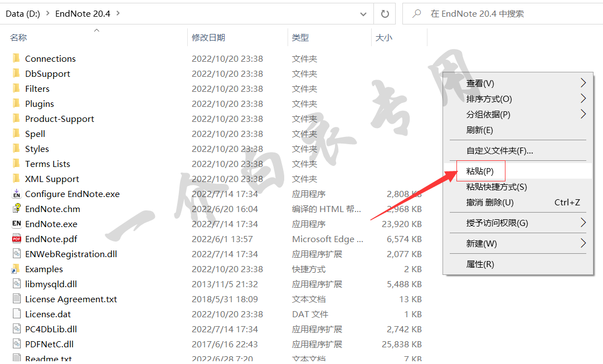
Task: Select 属性(R) in the context menu
Action: 480,264
